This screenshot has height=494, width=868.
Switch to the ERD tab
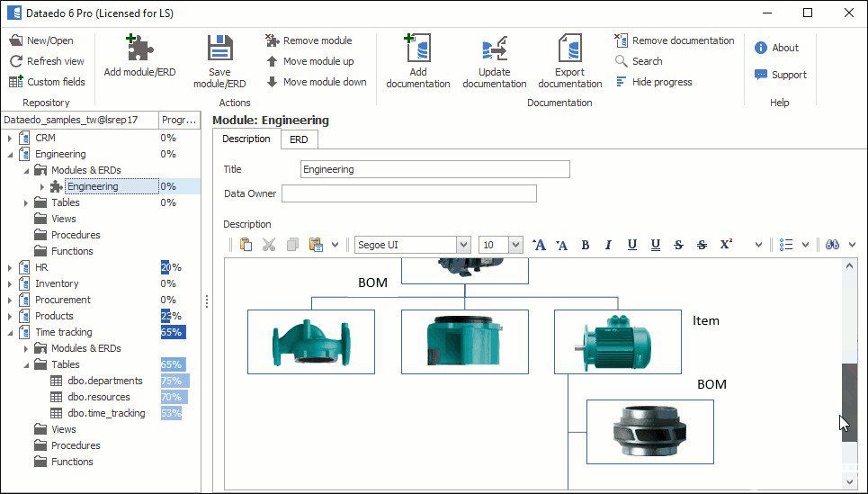pyautogui.click(x=299, y=139)
